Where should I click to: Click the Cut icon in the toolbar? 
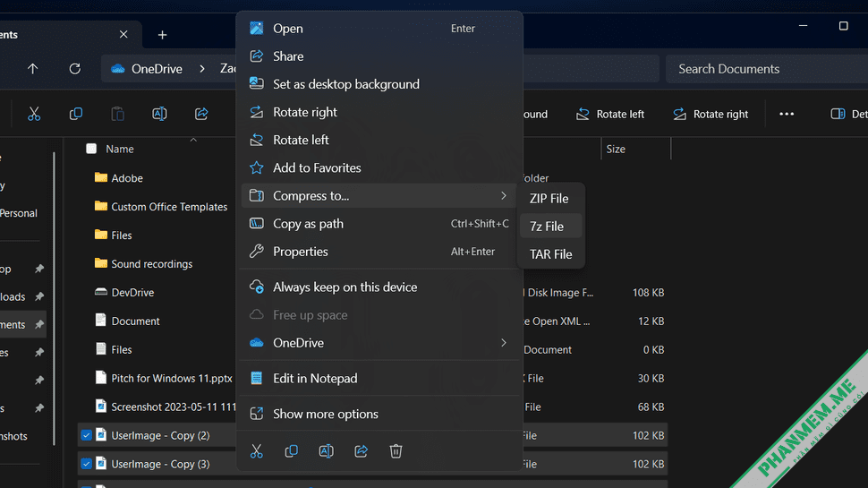tap(34, 114)
